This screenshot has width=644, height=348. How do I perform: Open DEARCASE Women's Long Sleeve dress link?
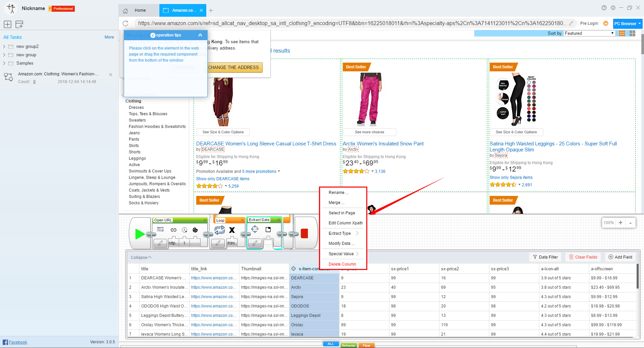pos(266,144)
